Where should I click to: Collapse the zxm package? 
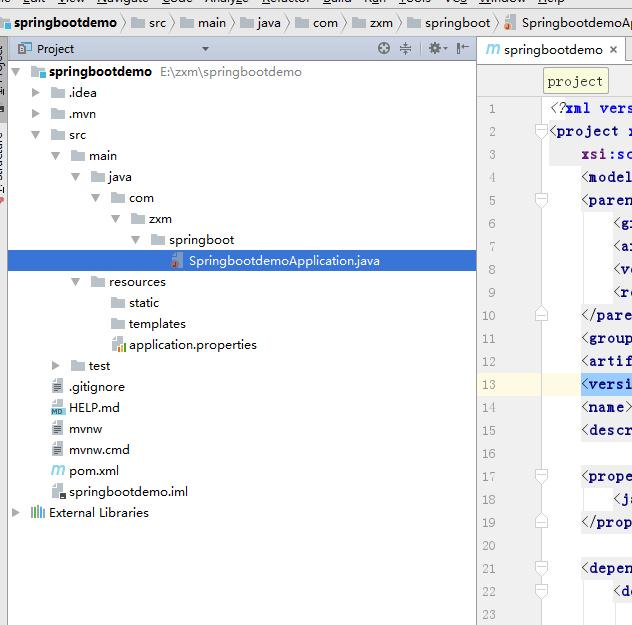115,219
